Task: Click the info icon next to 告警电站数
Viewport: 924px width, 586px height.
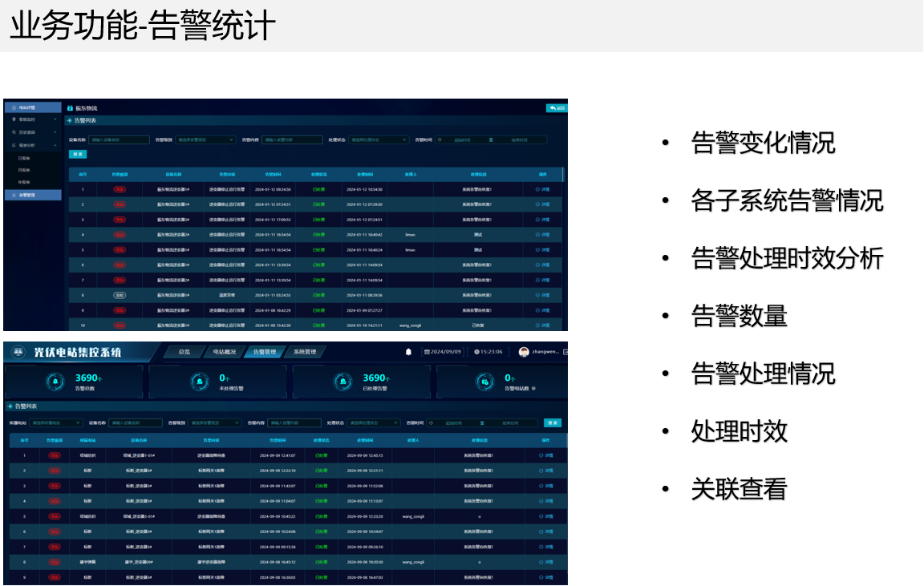Action: [534, 389]
